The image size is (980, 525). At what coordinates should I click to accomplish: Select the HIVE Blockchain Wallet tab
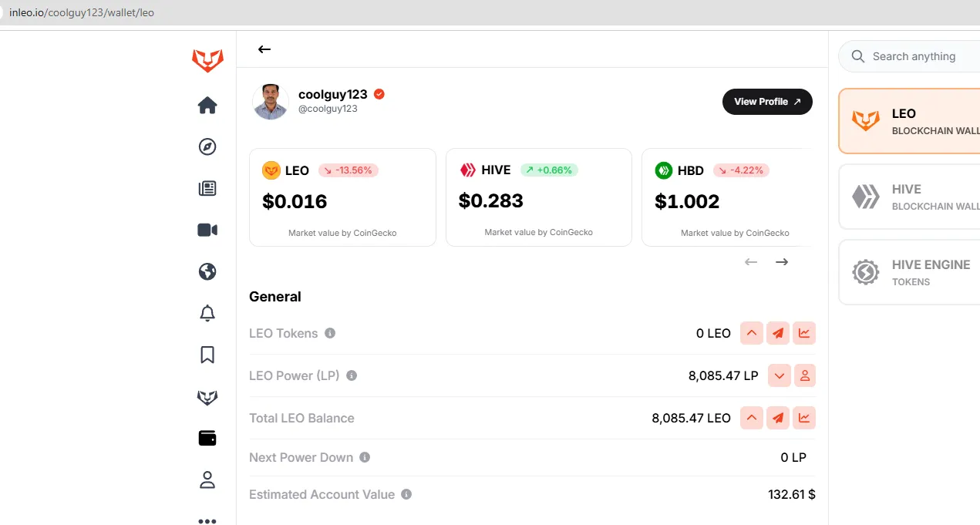point(910,197)
